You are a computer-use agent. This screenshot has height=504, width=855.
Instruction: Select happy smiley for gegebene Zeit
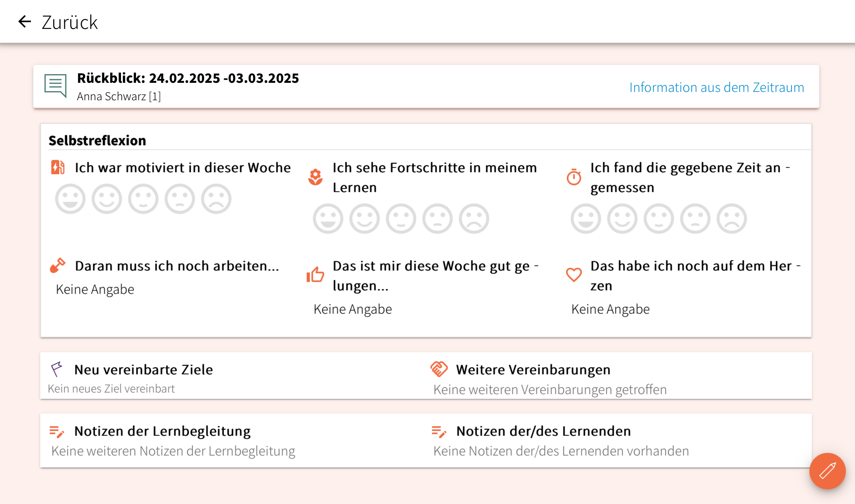point(622,219)
